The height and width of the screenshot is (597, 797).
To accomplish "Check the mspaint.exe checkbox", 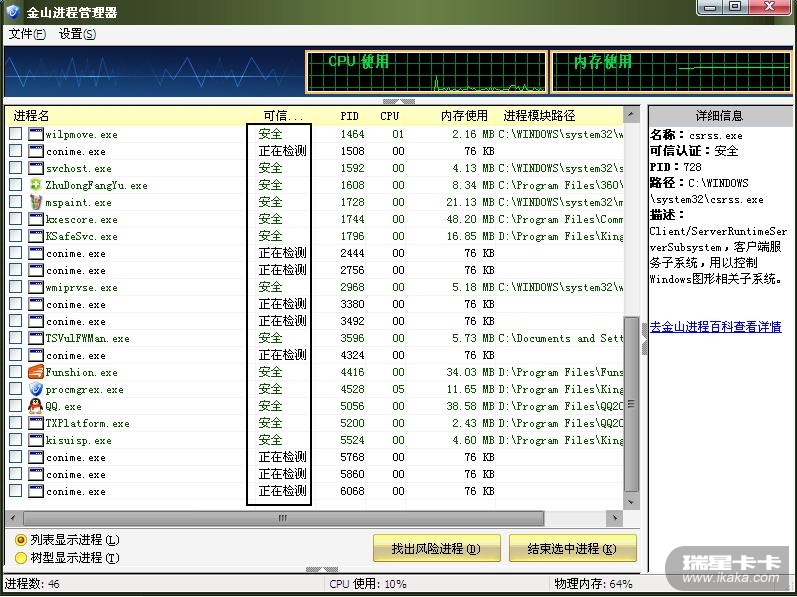I will click(x=16, y=202).
